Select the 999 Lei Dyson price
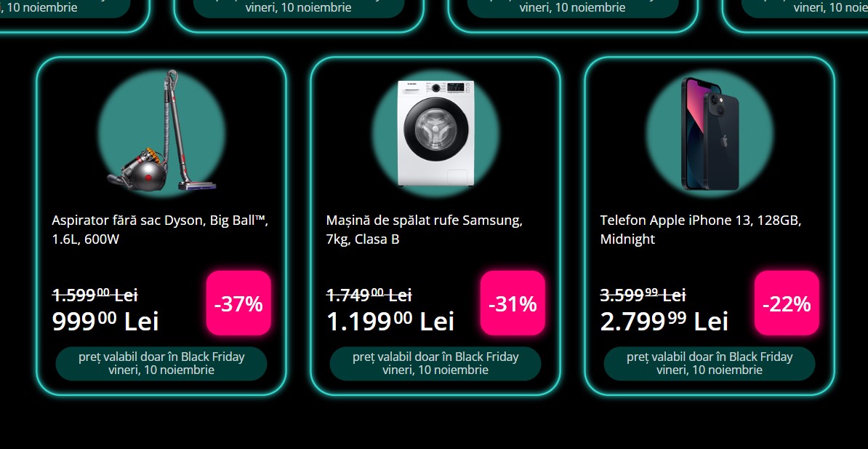Image resolution: width=868 pixels, height=449 pixels. point(105,321)
